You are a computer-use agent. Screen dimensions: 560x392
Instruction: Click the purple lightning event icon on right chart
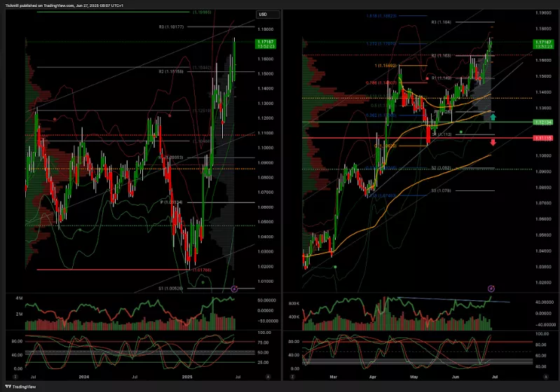(491, 288)
